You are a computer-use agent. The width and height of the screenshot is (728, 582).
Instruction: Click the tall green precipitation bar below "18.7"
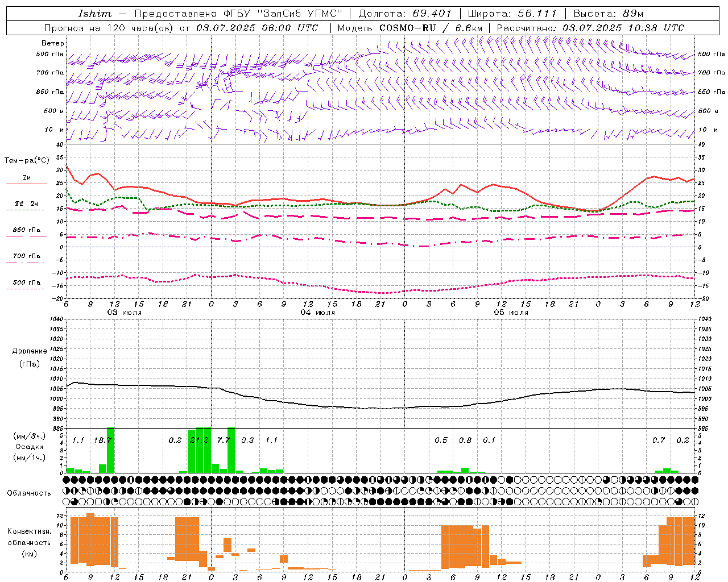pyautogui.click(x=111, y=450)
